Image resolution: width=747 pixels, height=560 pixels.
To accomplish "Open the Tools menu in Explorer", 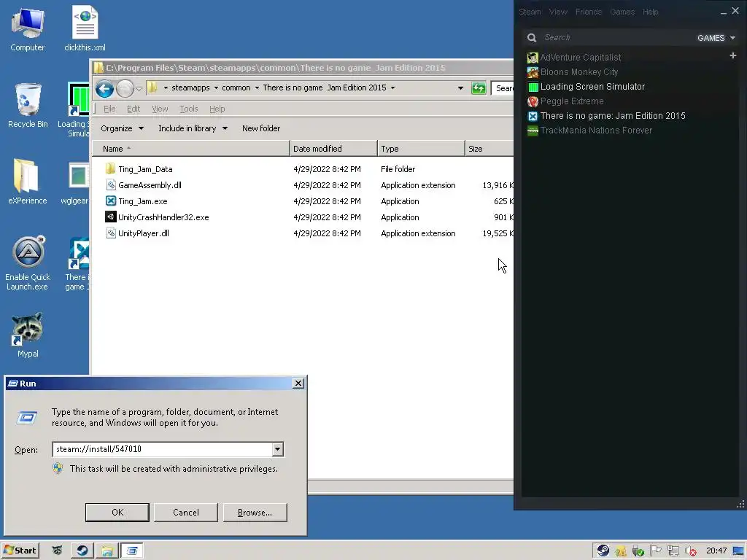I will click(x=189, y=109).
